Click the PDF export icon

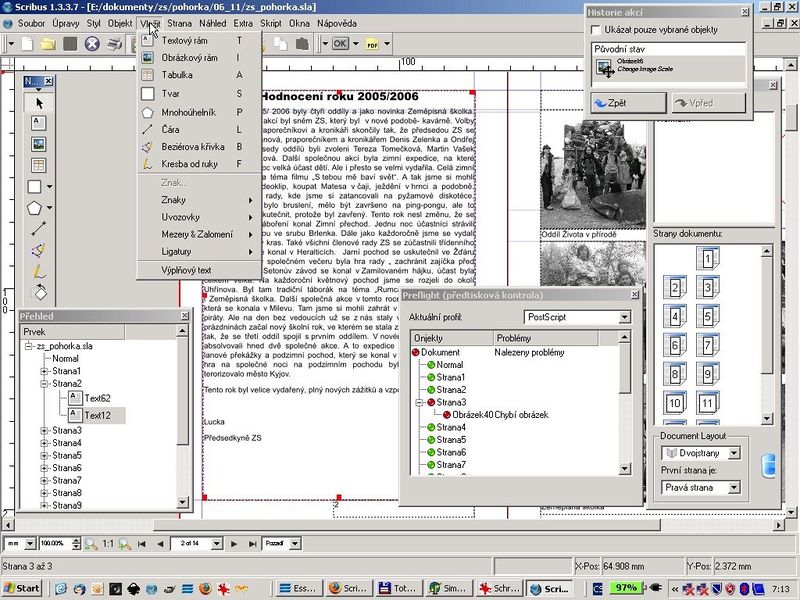tap(372, 44)
